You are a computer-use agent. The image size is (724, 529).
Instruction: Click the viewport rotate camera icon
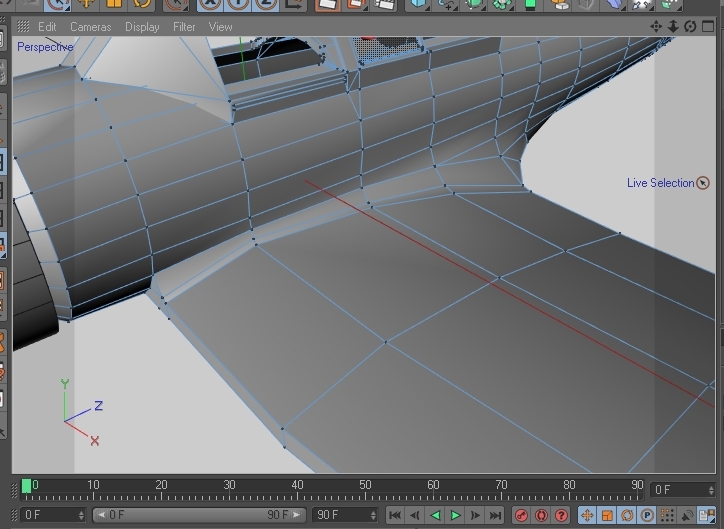[x=688, y=27]
